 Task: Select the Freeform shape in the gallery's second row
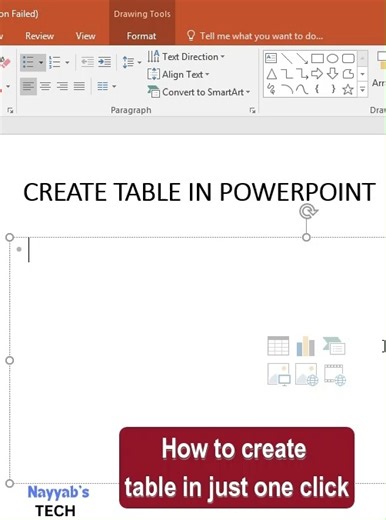(348, 74)
